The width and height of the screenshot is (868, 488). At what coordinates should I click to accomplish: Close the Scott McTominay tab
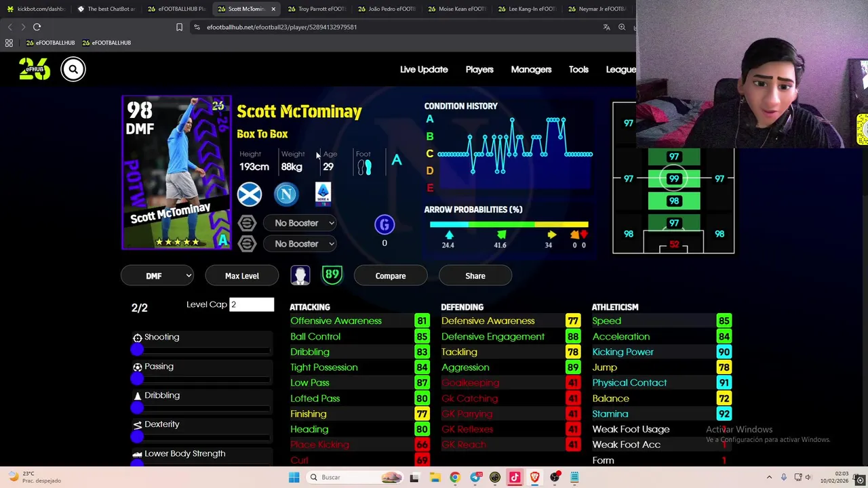click(x=273, y=9)
